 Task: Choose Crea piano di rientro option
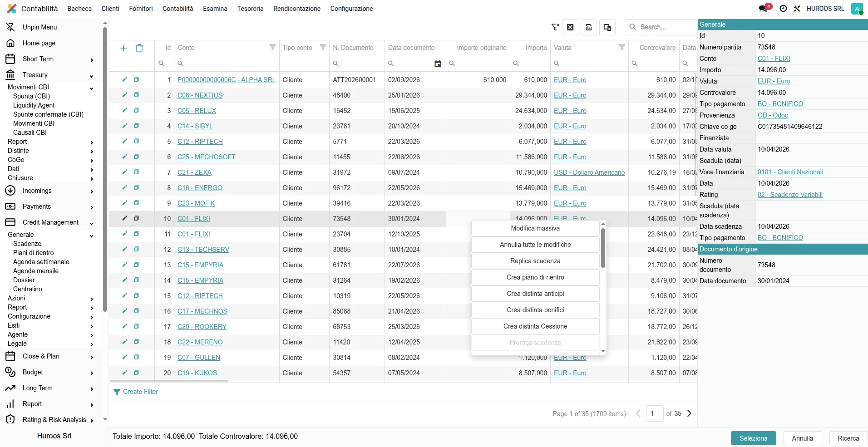(x=535, y=277)
